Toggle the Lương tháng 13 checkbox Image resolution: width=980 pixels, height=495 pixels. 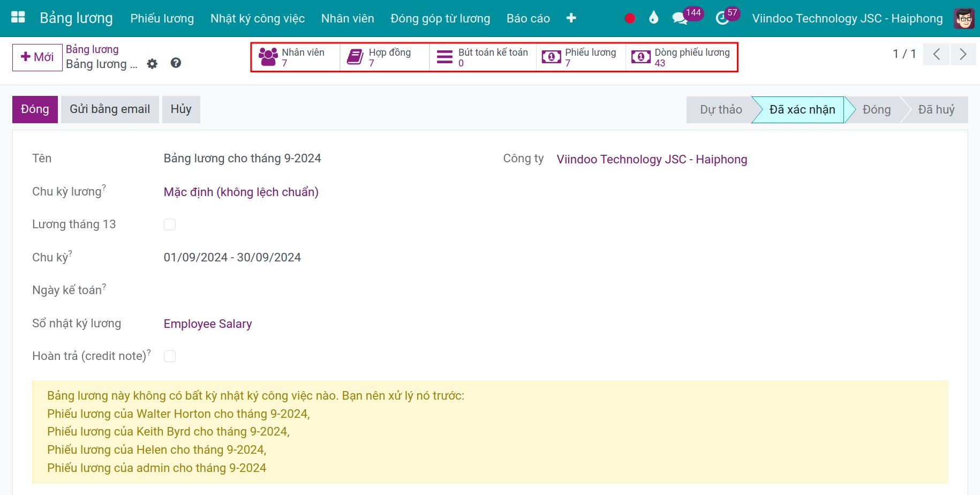[170, 224]
